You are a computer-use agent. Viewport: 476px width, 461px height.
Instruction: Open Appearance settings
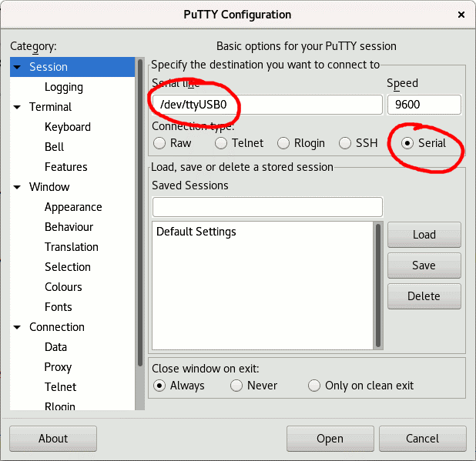(73, 207)
